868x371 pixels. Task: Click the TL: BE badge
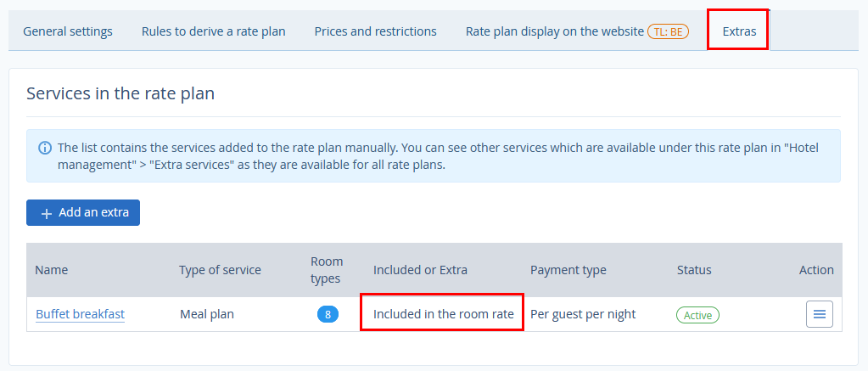coord(669,31)
